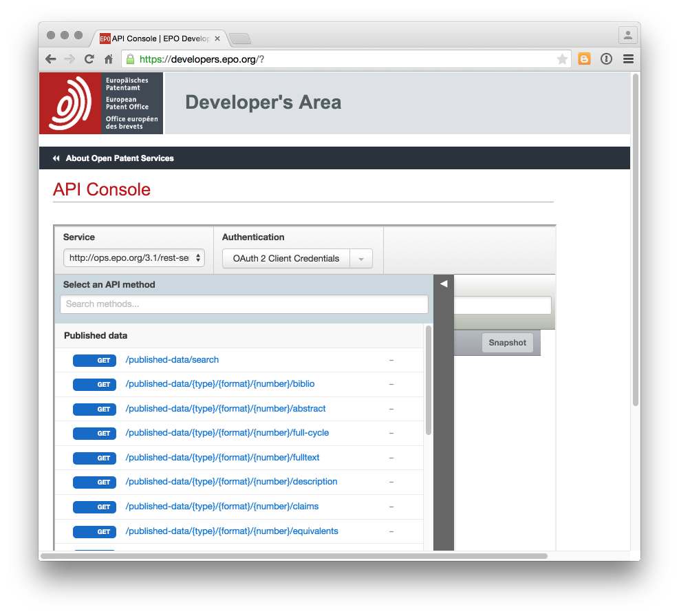Click the GET badge in the claims row
The width and height of the screenshot is (679, 616).
point(94,507)
